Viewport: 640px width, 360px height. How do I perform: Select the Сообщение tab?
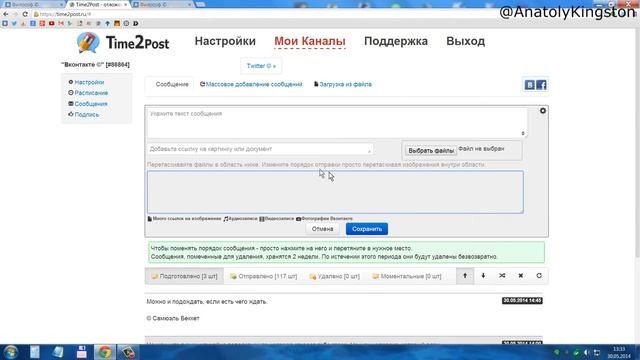pyautogui.click(x=172, y=84)
